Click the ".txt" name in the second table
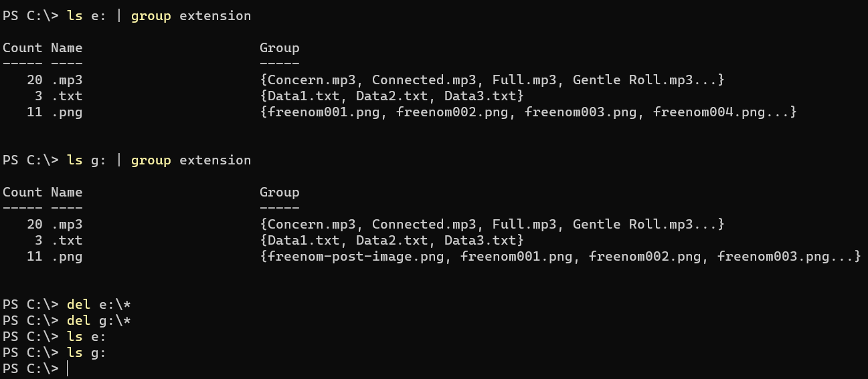Viewport: 868px width, 379px height. 67,241
